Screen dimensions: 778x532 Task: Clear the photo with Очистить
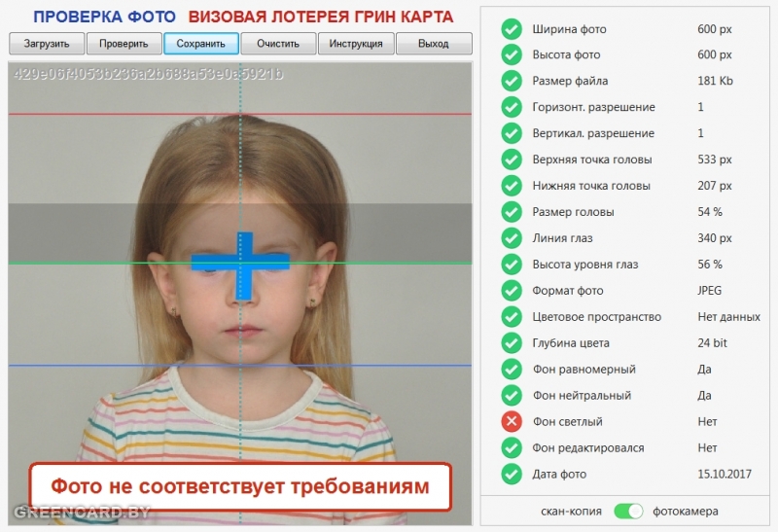tap(278, 44)
